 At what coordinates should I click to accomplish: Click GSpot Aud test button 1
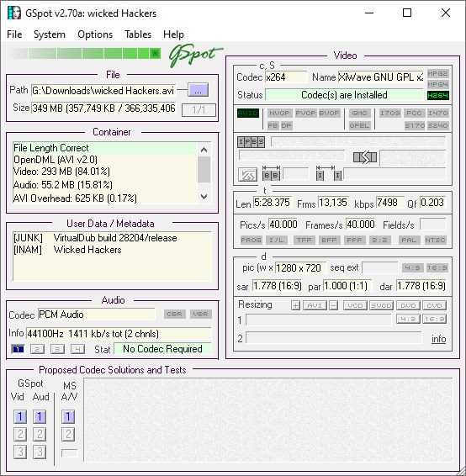pyautogui.click(x=40, y=417)
